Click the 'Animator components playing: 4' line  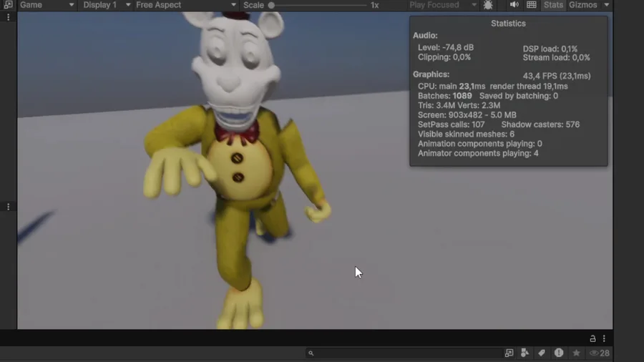coord(478,154)
